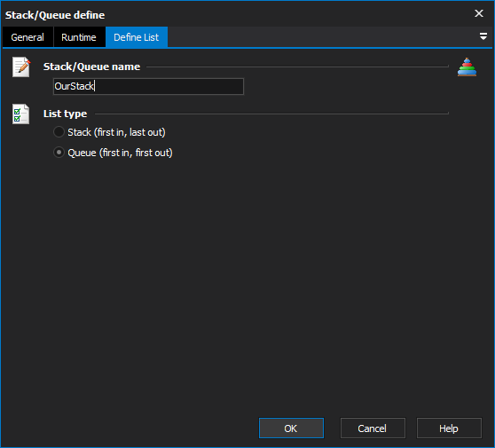Place cursor on the 'OurStack' text
Image resolution: width=495 pixels, height=448 pixels.
tap(75, 86)
